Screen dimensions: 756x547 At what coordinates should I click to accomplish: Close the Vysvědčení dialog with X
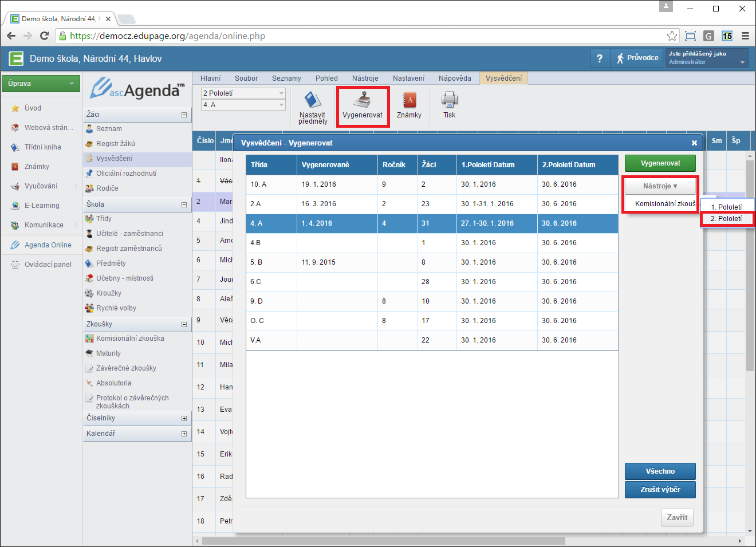click(694, 143)
